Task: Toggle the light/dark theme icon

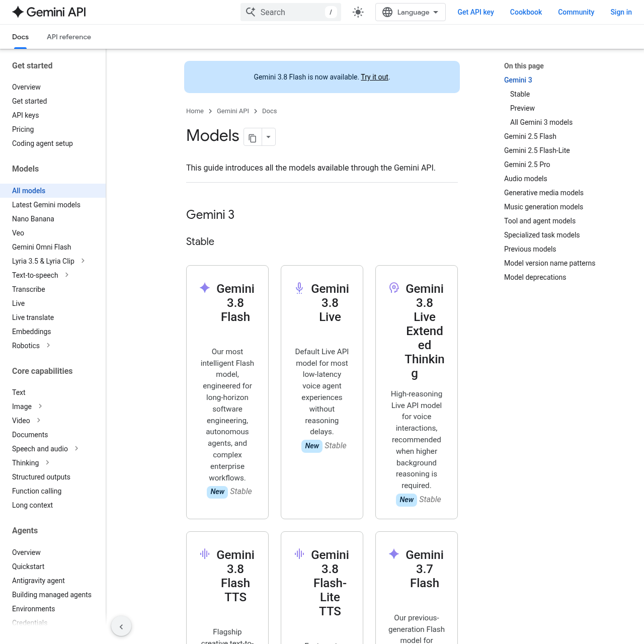Action: [358, 12]
